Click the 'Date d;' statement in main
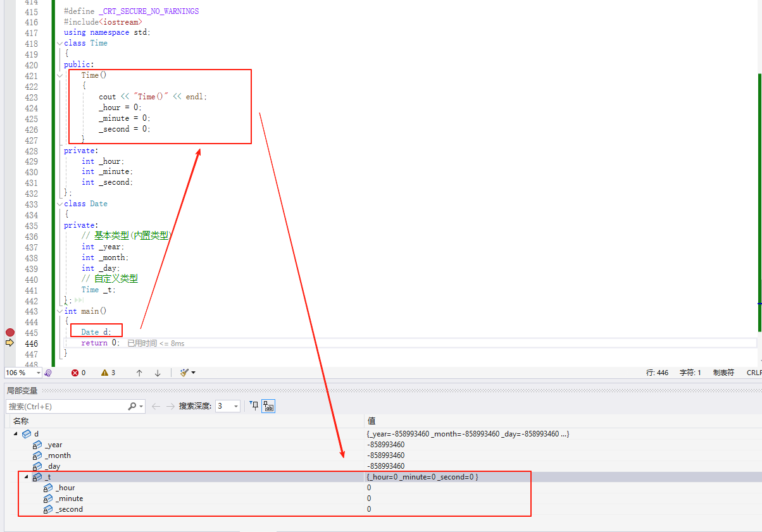762x532 pixels. [96, 332]
